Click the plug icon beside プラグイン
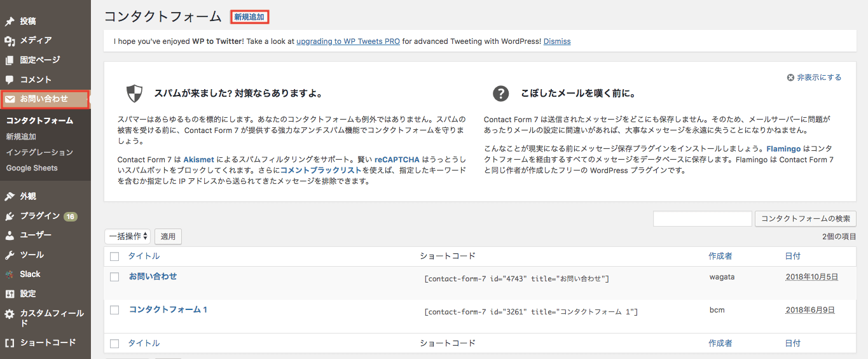Image resolution: width=868 pixels, height=359 pixels. (10, 216)
